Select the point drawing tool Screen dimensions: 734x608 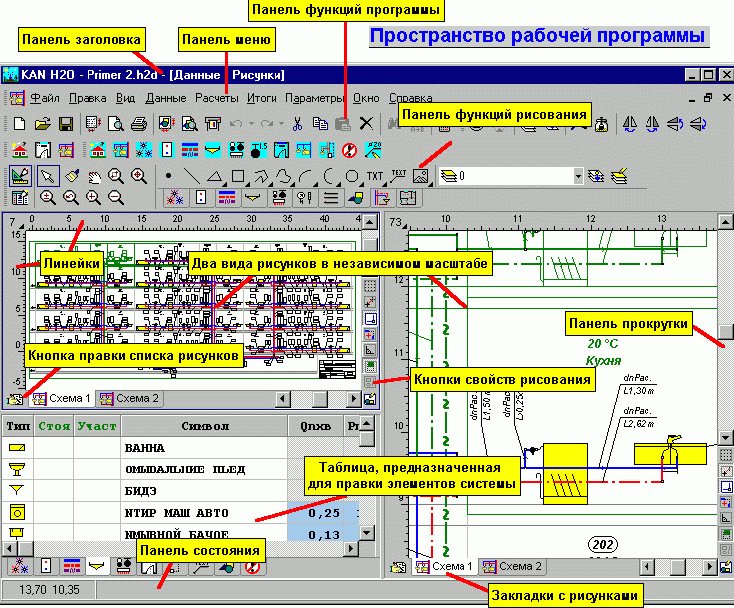click(169, 176)
